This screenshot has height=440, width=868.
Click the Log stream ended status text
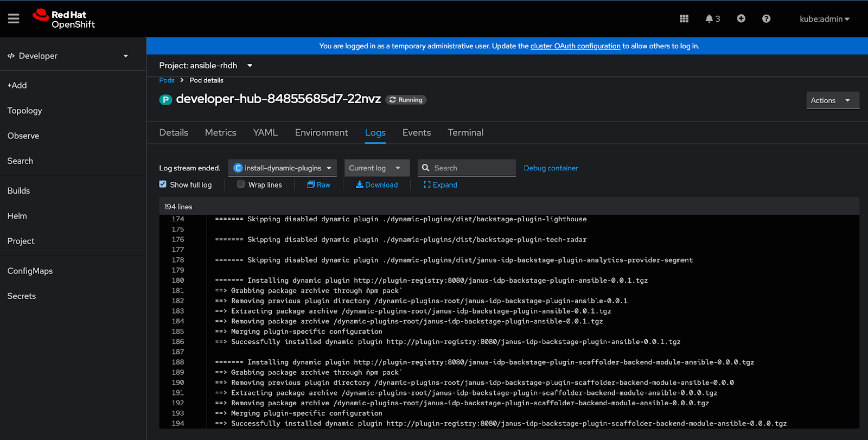pos(189,168)
